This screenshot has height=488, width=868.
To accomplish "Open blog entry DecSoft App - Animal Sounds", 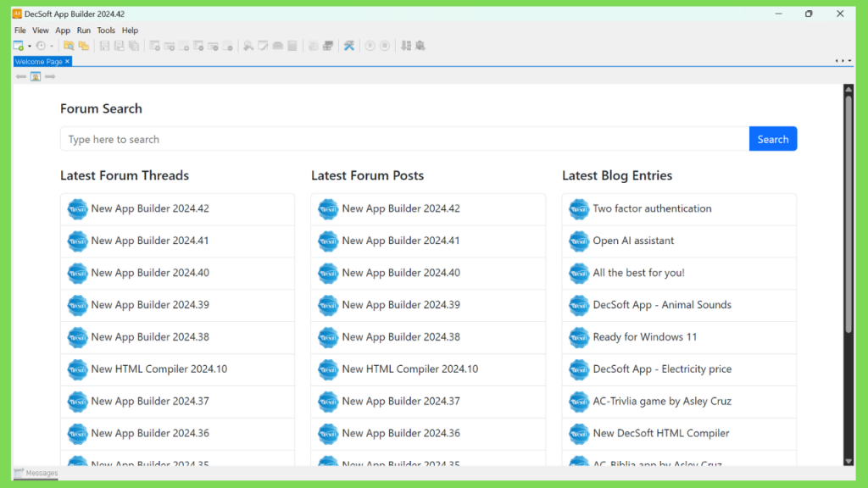I will 662,305.
